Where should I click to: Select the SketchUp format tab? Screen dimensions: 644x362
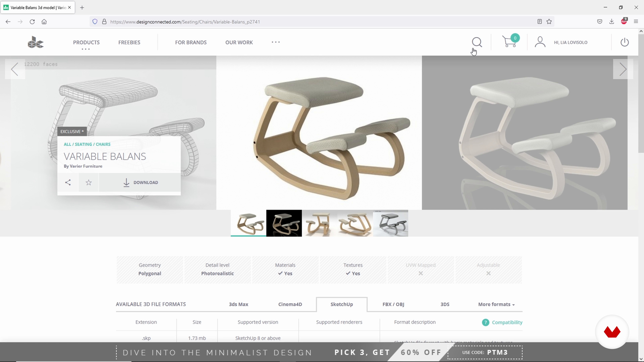click(x=342, y=304)
